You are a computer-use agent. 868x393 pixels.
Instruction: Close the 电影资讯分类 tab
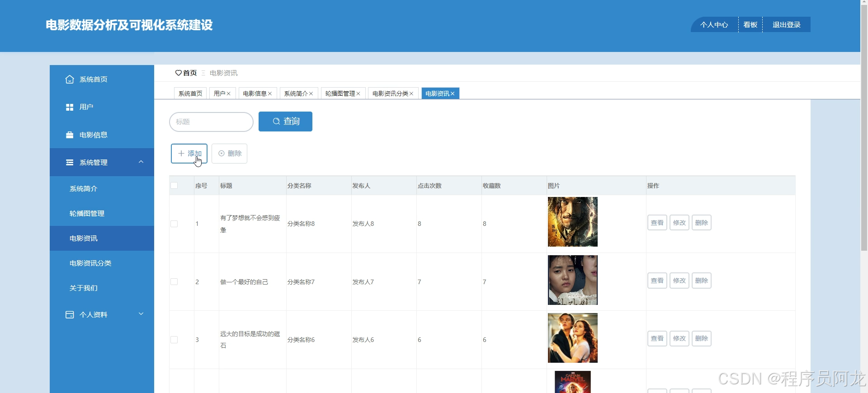coord(411,94)
